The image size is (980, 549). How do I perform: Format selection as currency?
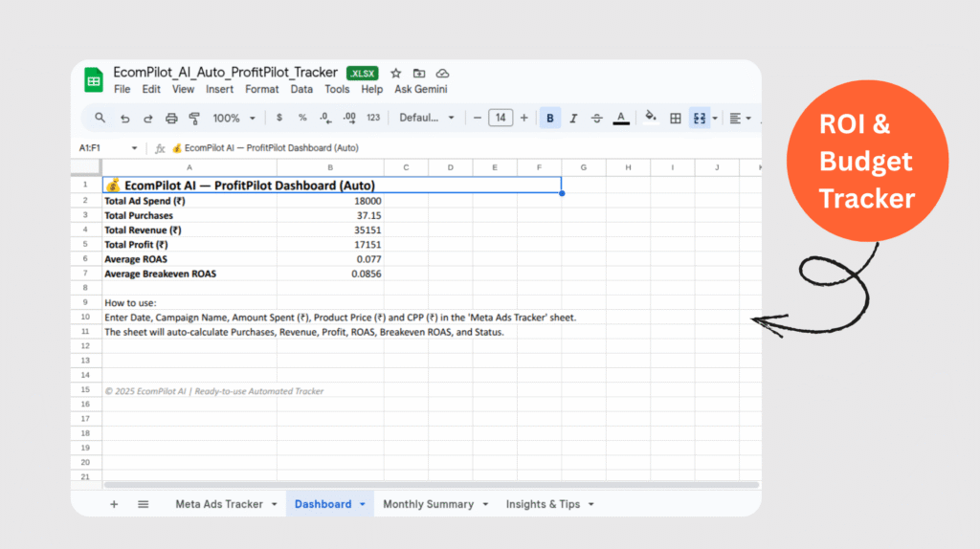click(278, 119)
